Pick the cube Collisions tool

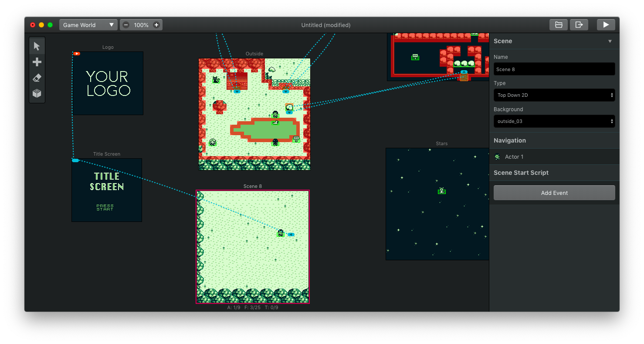point(37,93)
